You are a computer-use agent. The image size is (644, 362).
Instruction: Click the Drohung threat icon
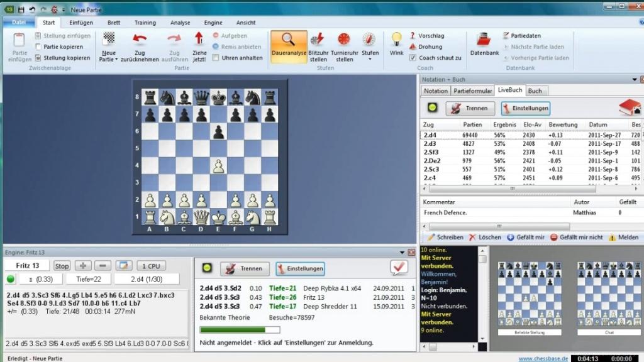coord(413,47)
